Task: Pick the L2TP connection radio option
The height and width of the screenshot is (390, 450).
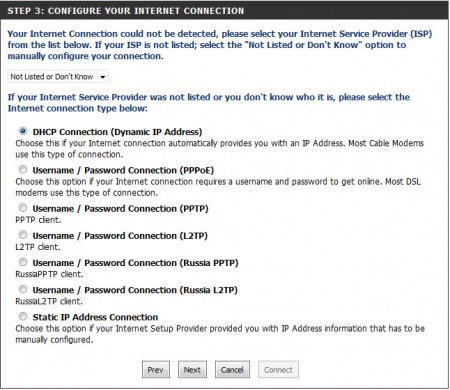Action: (23, 235)
